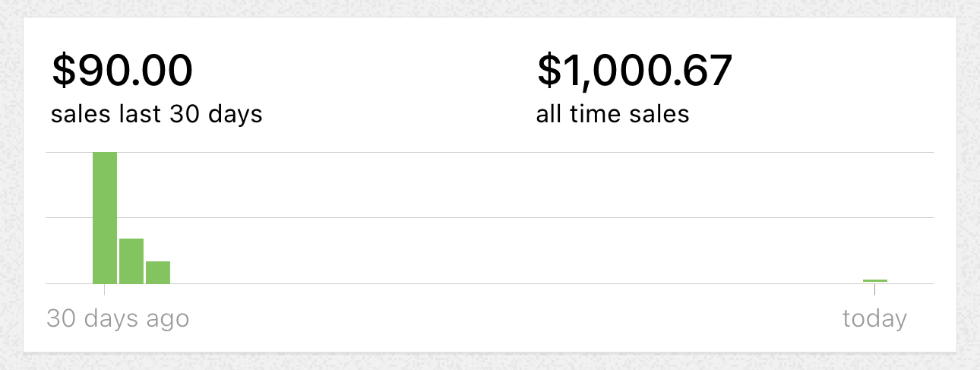Click the dollar sign in $90.00

tap(62, 71)
